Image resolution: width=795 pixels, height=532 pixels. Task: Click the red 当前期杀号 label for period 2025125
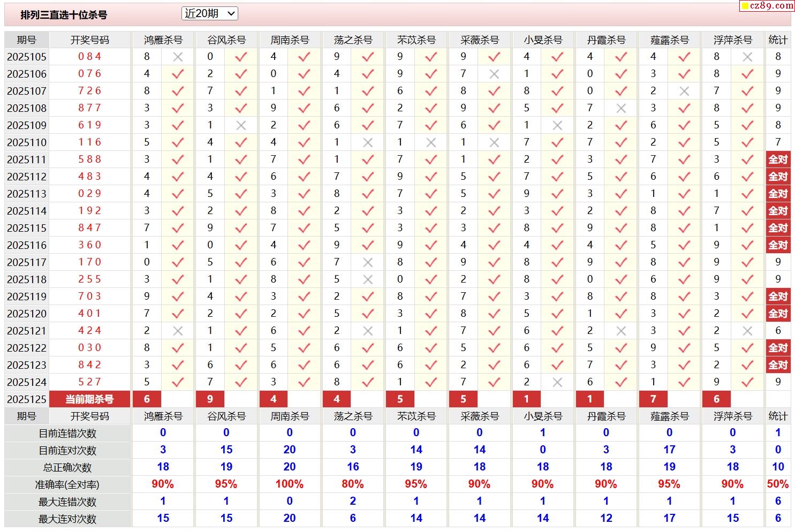pos(89,399)
